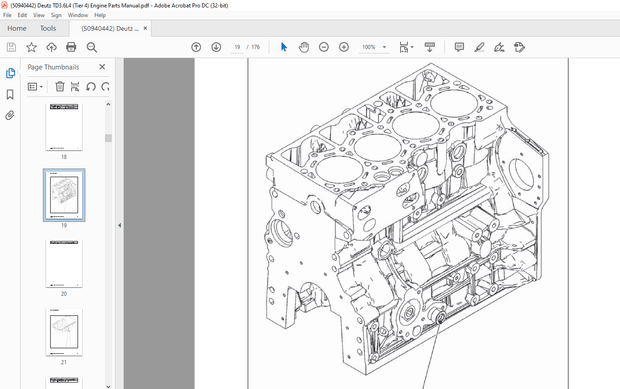Image resolution: width=620 pixels, height=389 pixels.
Task: Open thumbnail options dropdown menu
Action: coord(35,87)
